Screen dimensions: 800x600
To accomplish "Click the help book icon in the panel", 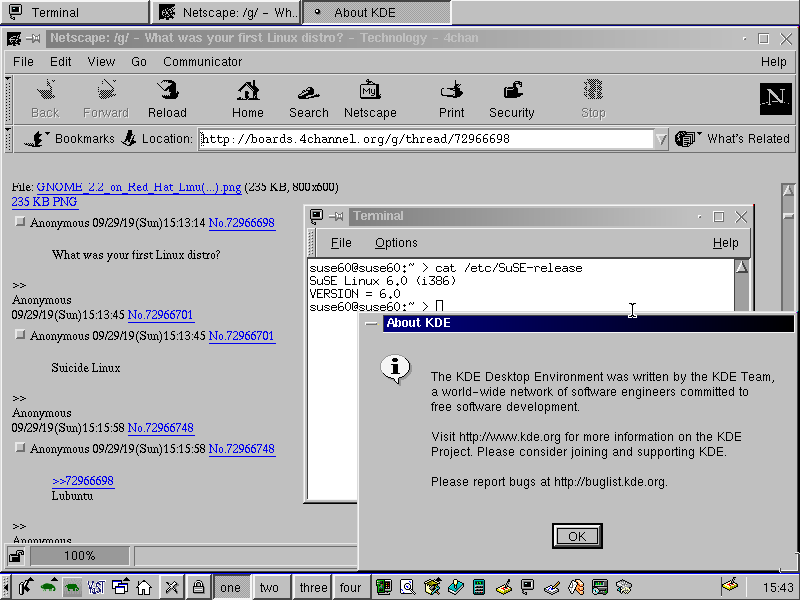I will coord(456,587).
